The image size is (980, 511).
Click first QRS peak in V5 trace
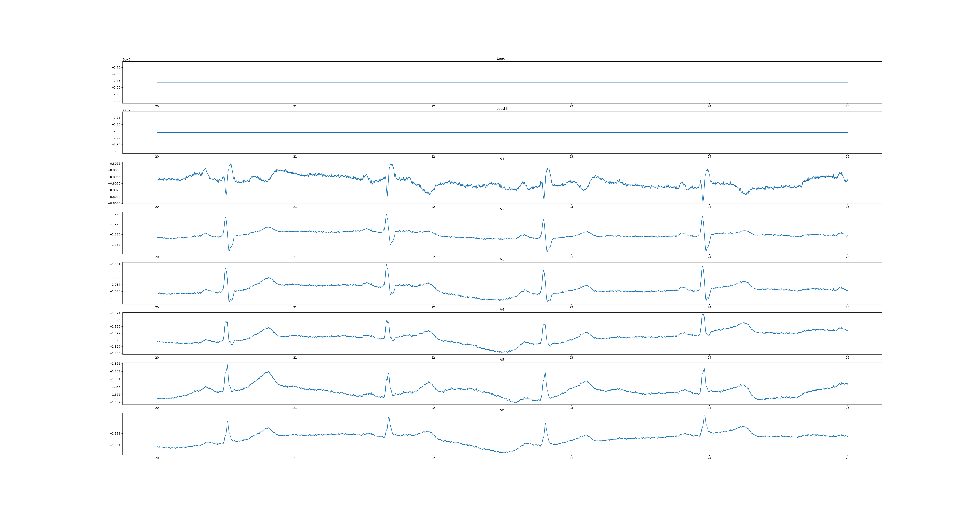(227, 365)
